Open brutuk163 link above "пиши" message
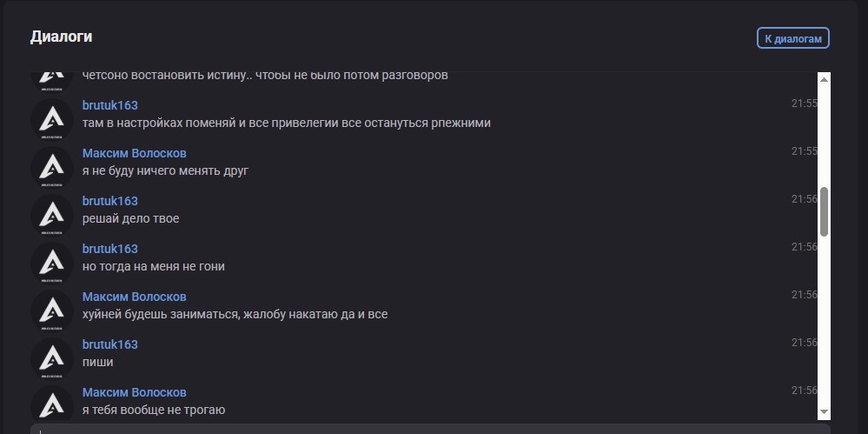 [110, 344]
